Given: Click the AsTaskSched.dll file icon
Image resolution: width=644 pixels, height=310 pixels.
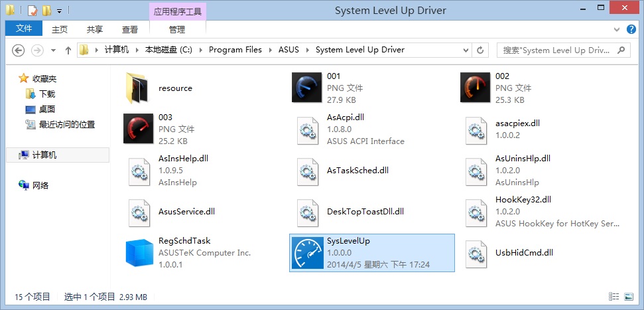Looking at the screenshot, I should tap(308, 172).
